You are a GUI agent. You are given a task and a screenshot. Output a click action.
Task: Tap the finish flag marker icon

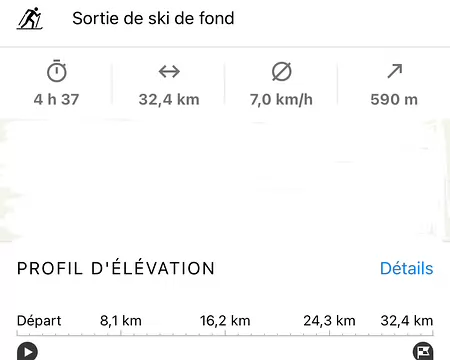click(x=423, y=351)
